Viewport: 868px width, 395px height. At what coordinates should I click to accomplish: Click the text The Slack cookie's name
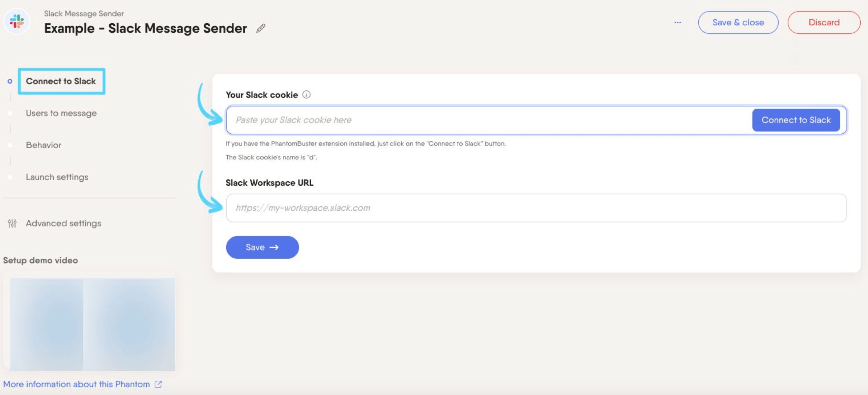[x=271, y=157]
